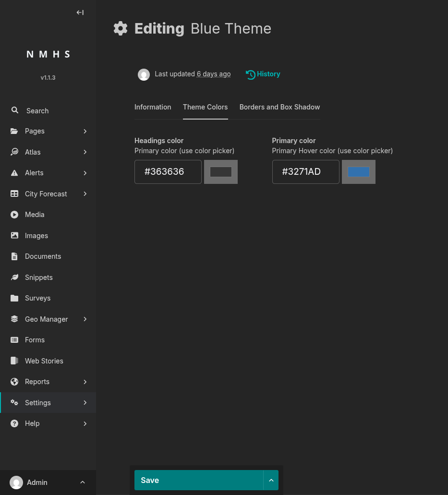Click the v1.1.3 version label
448x495 pixels.
[x=48, y=78]
